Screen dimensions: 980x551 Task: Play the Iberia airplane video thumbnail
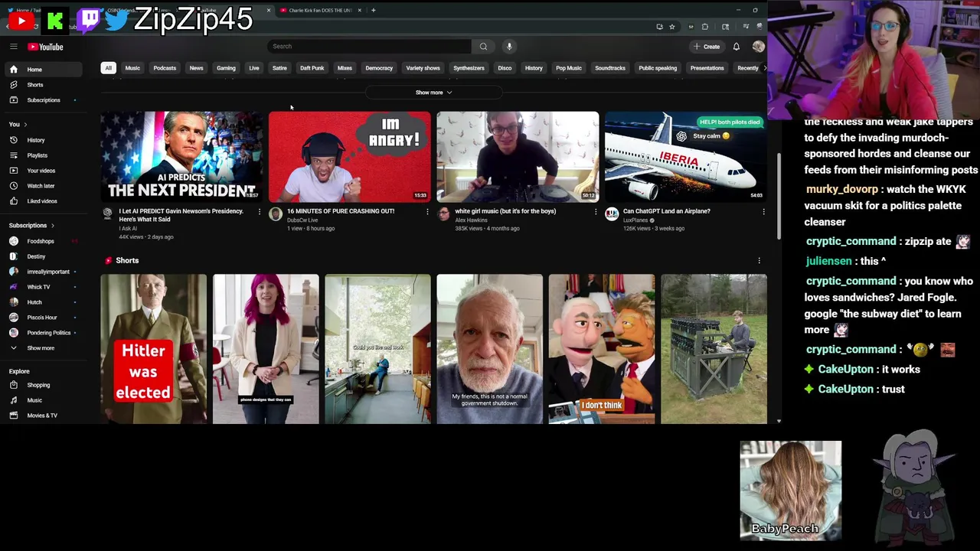coord(685,156)
